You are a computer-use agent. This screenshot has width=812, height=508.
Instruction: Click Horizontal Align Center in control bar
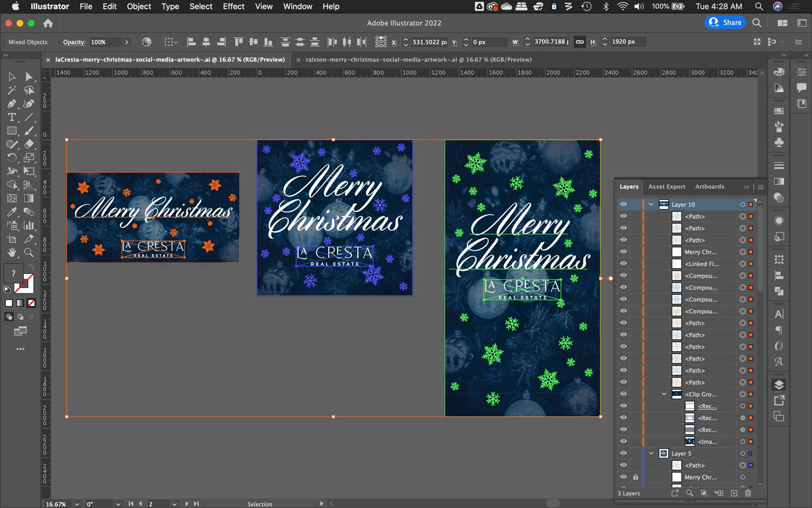pyautogui.click(x=206, y=42)
